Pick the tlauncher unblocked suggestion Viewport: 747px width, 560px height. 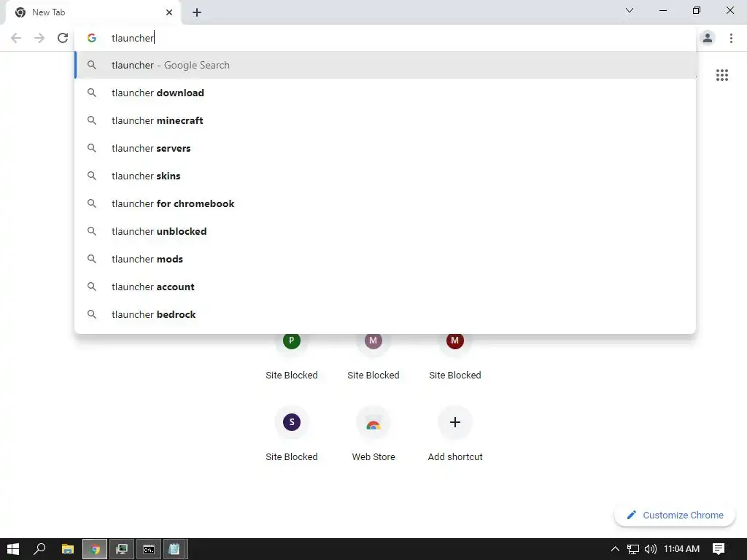tap(385, 231)
